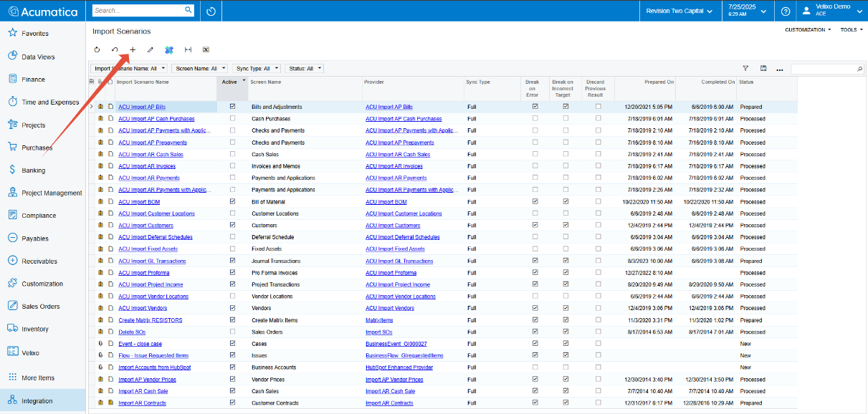Open the Status filter dropdown

pos(304,69)
